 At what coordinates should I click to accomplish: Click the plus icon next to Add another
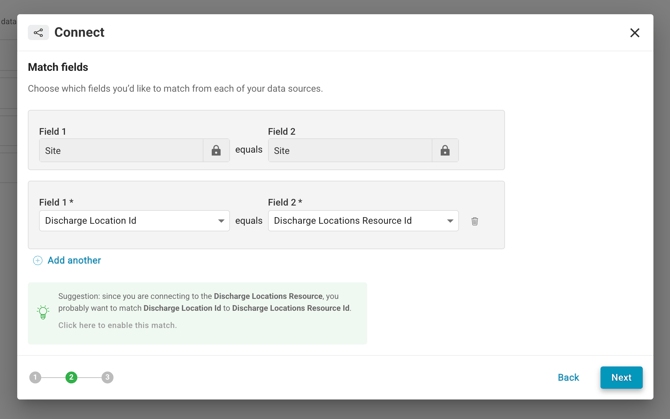[x=38, y=261]
